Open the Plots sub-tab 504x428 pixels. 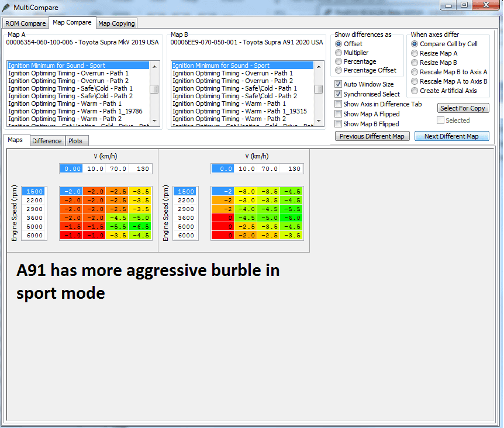click(75, 141)
